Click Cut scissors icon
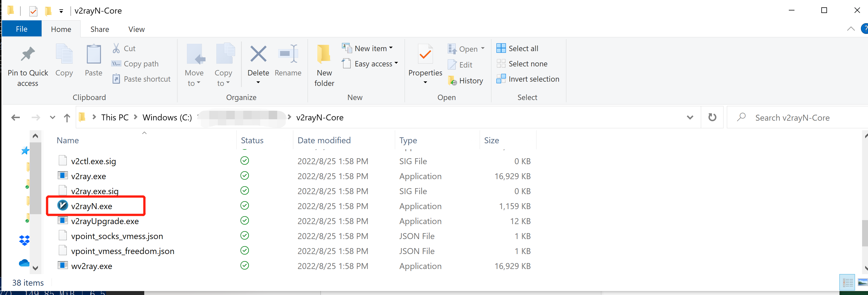This screenshot has height=295, width=868. click(x=116, y=48)
